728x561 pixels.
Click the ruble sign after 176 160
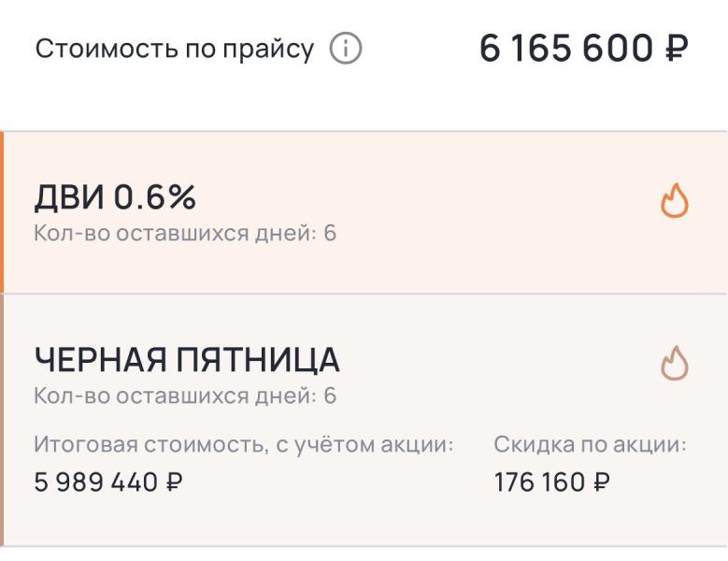coord(602,482)
